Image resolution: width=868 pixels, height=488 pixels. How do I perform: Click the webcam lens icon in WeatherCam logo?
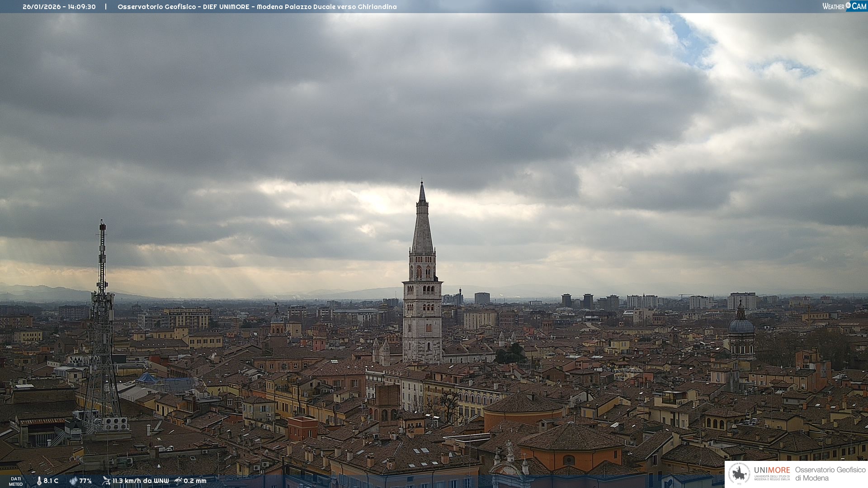[849, 5]
